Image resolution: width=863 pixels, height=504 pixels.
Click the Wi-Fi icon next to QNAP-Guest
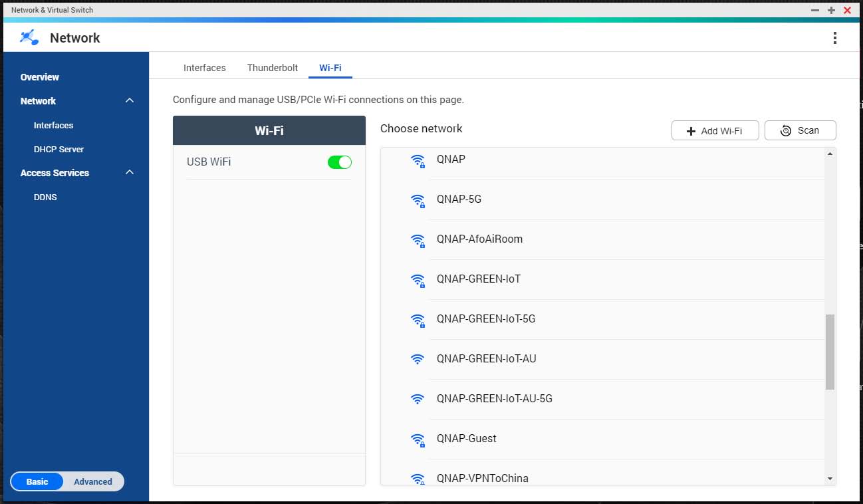point(418,439)
